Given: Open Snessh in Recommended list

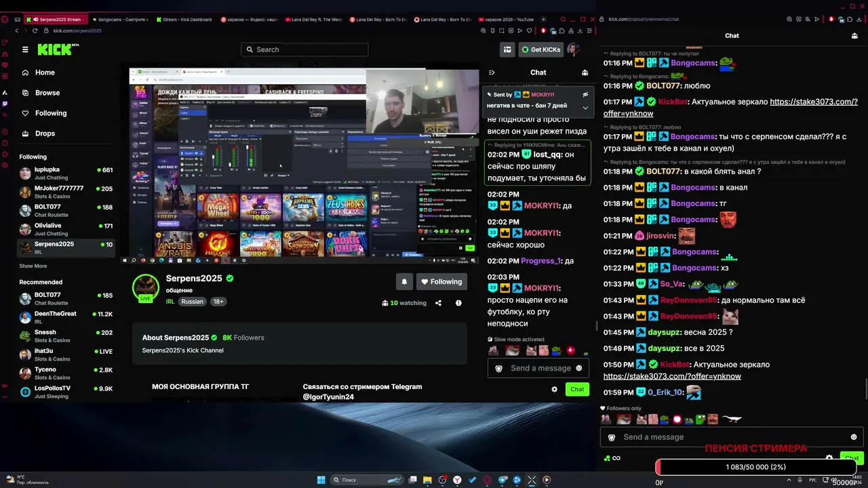Looking at the screenshot, I should (66, 336).
